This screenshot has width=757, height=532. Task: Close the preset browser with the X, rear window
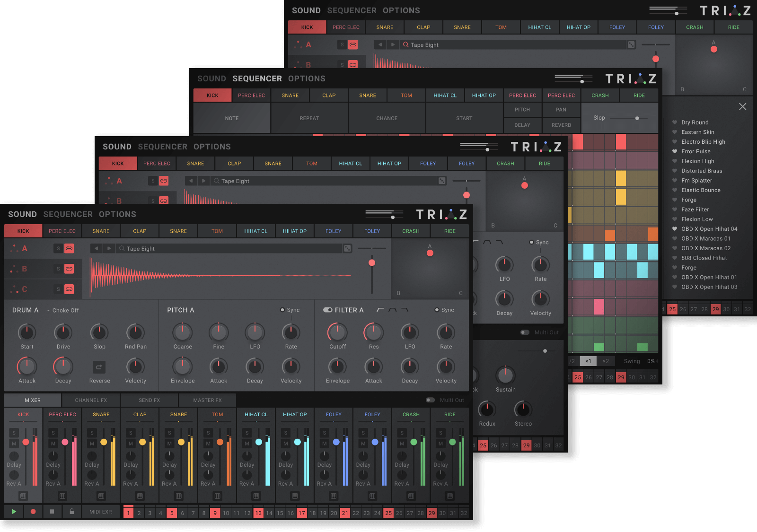[743, 107]
